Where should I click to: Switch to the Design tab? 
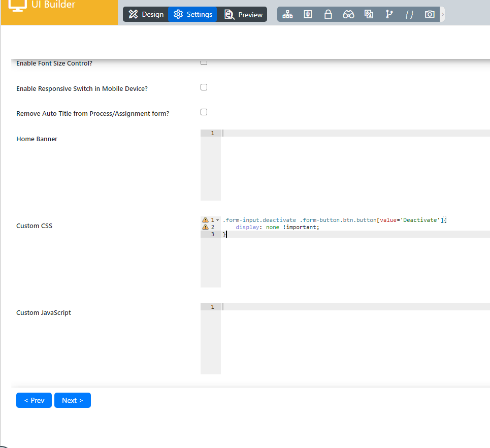pos(146,14)
